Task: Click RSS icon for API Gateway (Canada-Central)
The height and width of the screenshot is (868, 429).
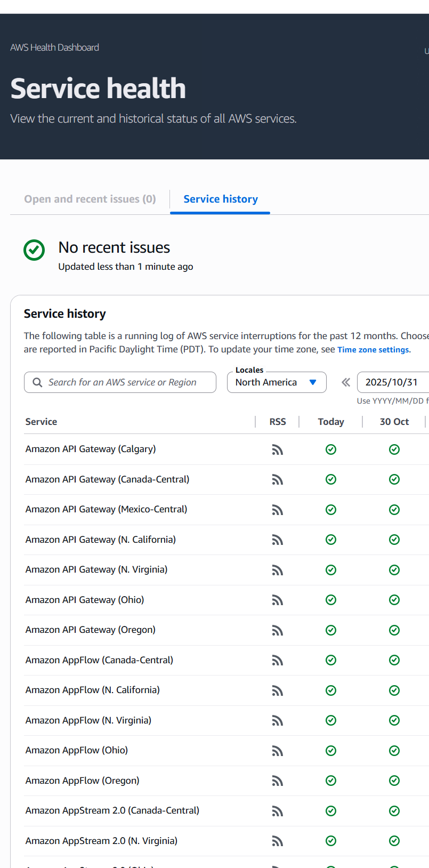Action: coord(277,480)
